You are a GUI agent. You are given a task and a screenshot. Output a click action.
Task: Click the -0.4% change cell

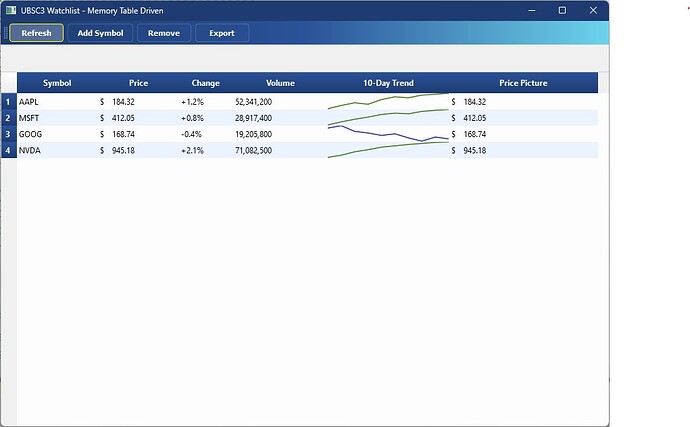[206, 134]
